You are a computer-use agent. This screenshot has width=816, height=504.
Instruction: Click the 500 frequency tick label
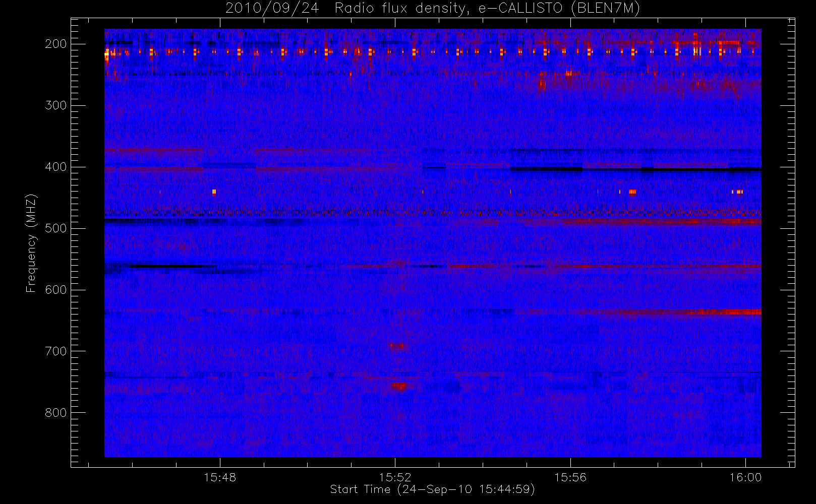[x=56, y=228]
